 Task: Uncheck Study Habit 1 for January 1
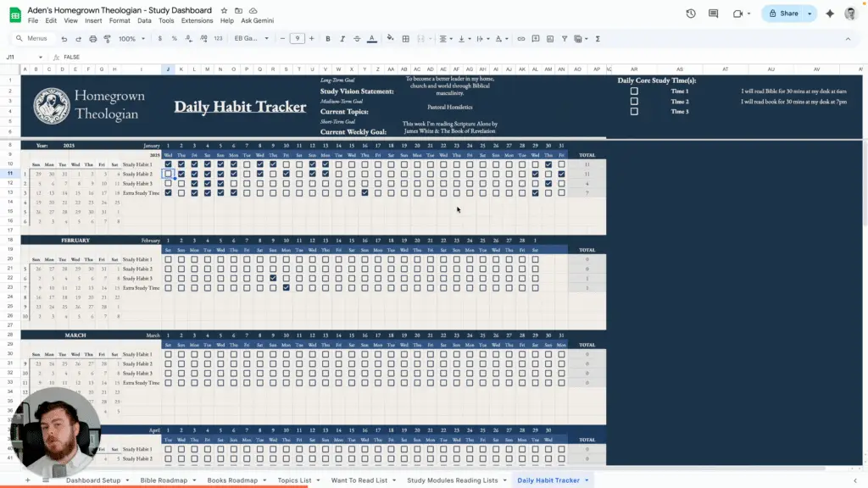[168, 164]
